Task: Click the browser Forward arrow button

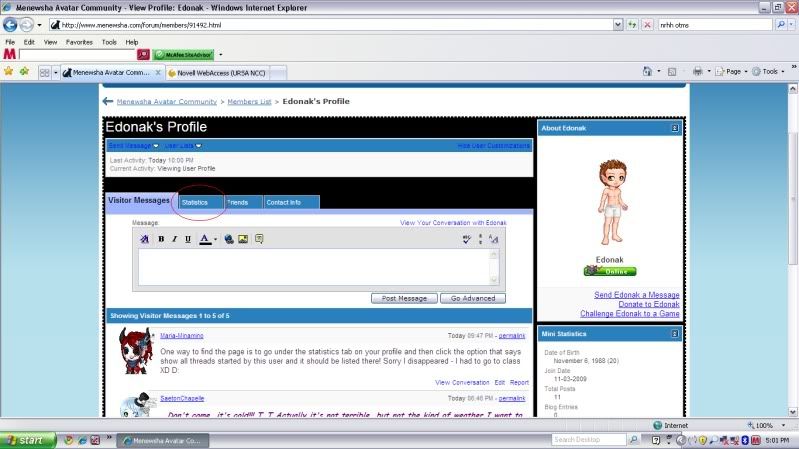Action: click(26, 24)
